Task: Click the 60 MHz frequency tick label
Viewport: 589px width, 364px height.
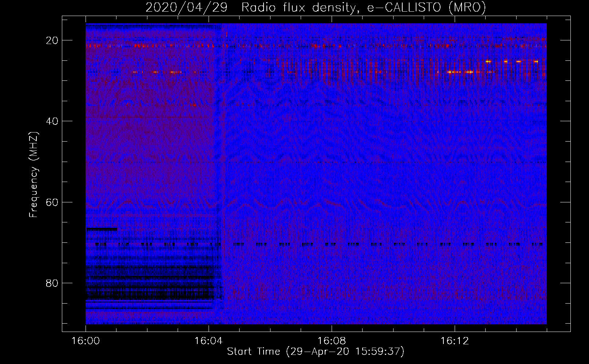Action: (x=52, y=202)
